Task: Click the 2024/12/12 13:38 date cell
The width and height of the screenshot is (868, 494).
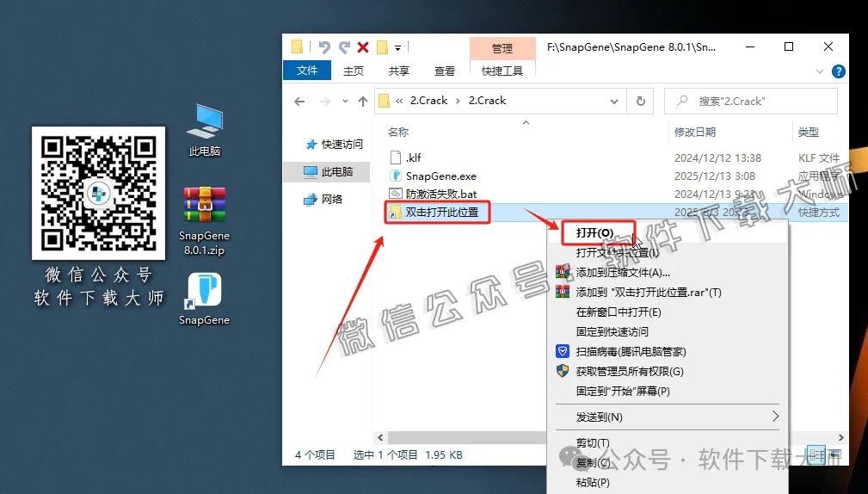Action: click(x=717, y=157)
